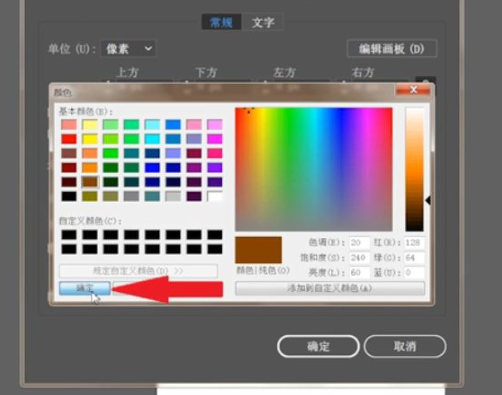Click the 自定义颜色(C): label
Image resolution: width=502 pixels, height=395 pixels.
pyautogui.click(x=90, y=221)
